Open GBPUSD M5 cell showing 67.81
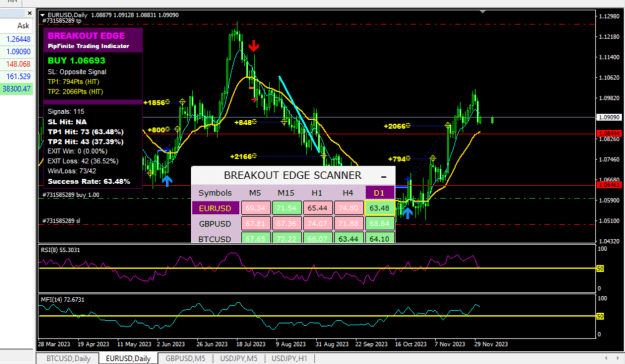Viewport: 625px width, 364px height. [x=255, y=224]
